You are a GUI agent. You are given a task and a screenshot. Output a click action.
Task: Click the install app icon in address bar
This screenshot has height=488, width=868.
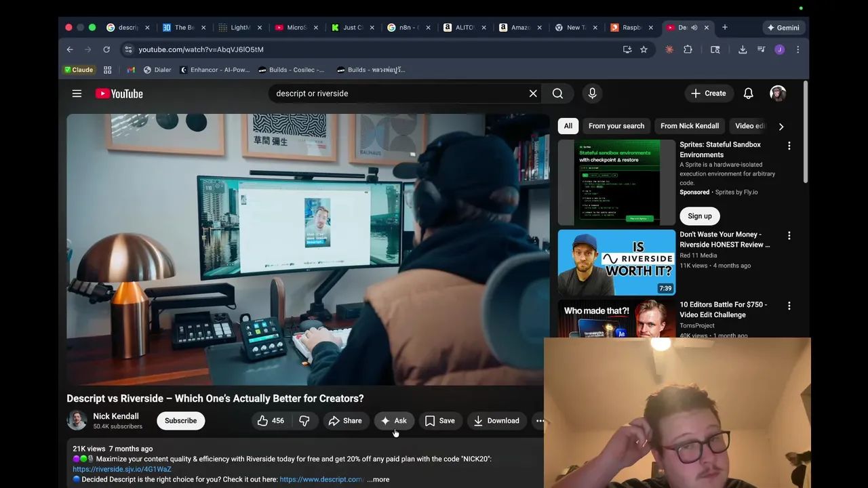[627, 49]
